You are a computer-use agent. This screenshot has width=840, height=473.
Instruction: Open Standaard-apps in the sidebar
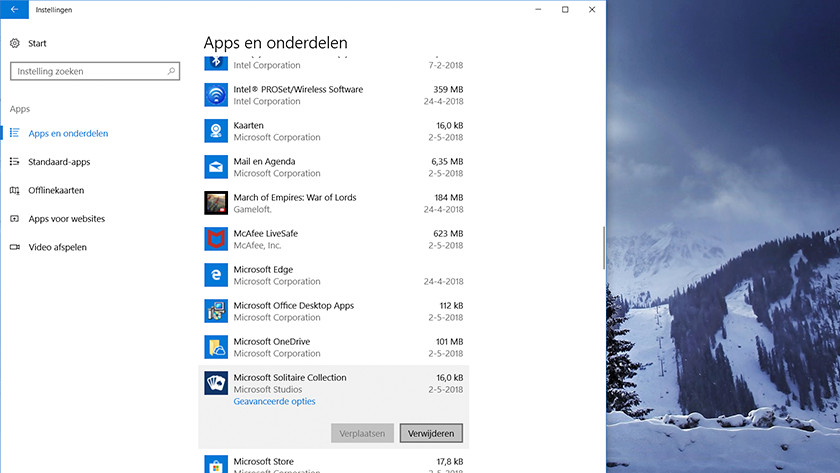[58, 161]
